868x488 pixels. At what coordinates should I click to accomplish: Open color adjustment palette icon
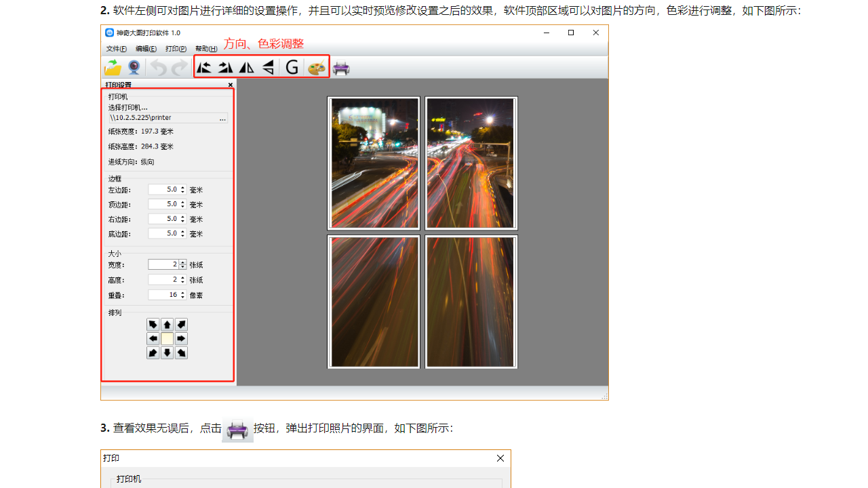pyautogui.click(x=317, y=67)
